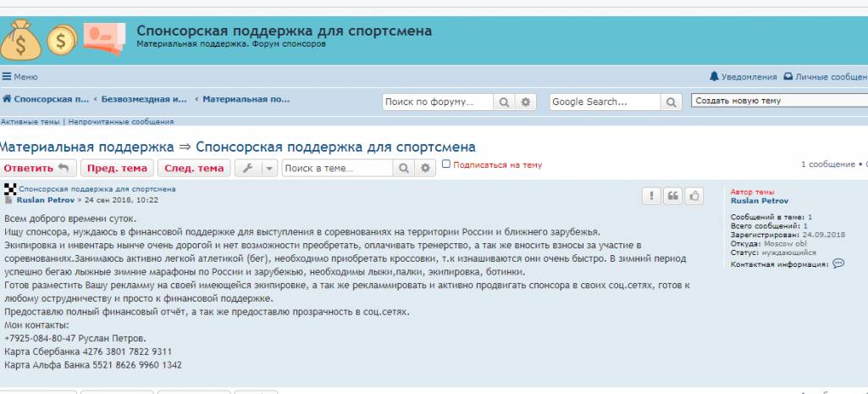Open 'Активные темы' link
This screenshot has width=868, height=394.
click(30, 121)
